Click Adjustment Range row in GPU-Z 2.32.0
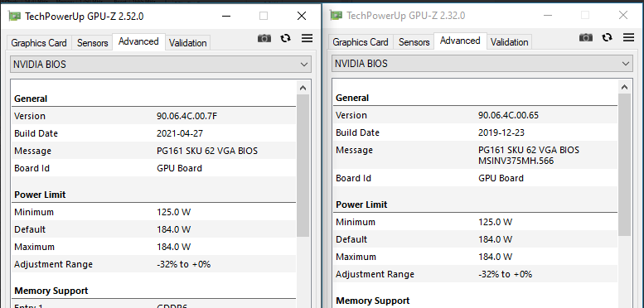Screen dimensions: 644x308 pyautogui.click(x=475, y=274)
